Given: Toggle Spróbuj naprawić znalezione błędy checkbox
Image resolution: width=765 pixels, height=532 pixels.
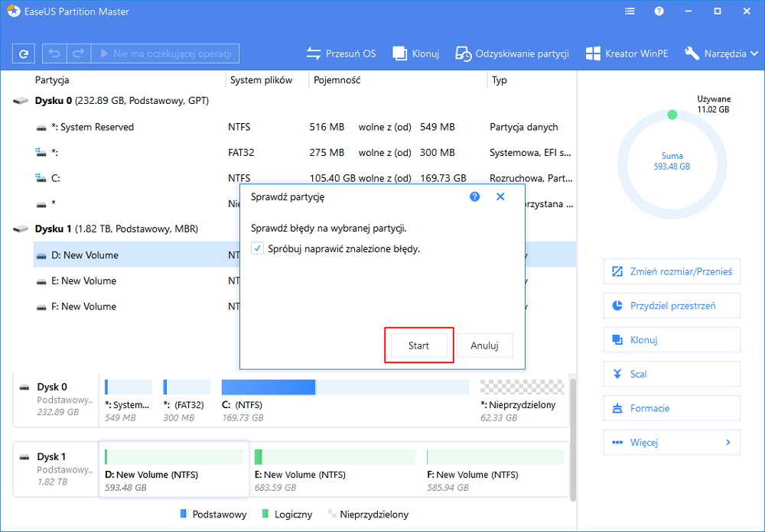Looking at the screenshot, I should pos(257,248).
